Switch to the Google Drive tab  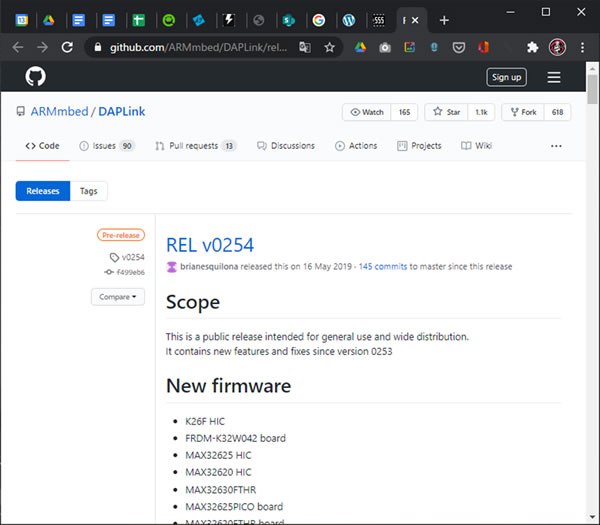point(49,20)
